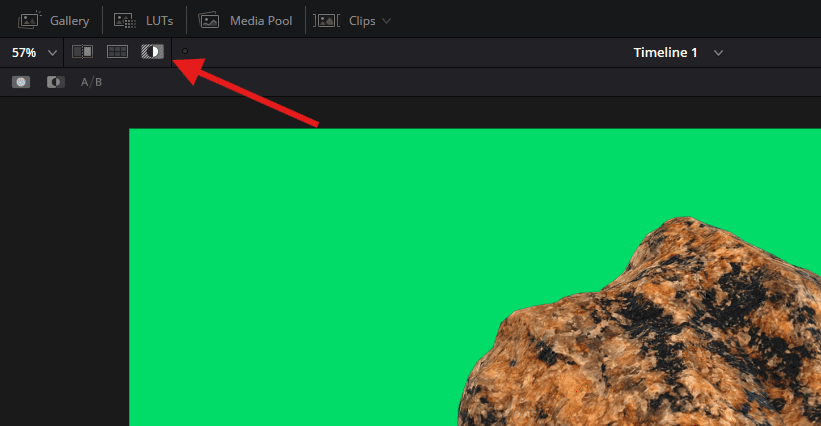
Task: Open the Gallery panel
Action: (53, 21)
